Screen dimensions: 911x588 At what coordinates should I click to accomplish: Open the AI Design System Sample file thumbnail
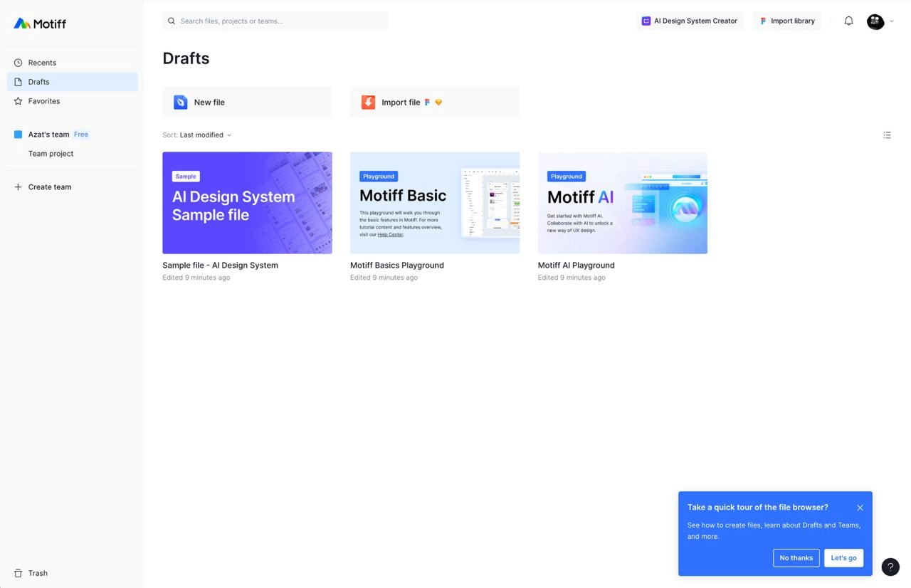coord(247,203)
